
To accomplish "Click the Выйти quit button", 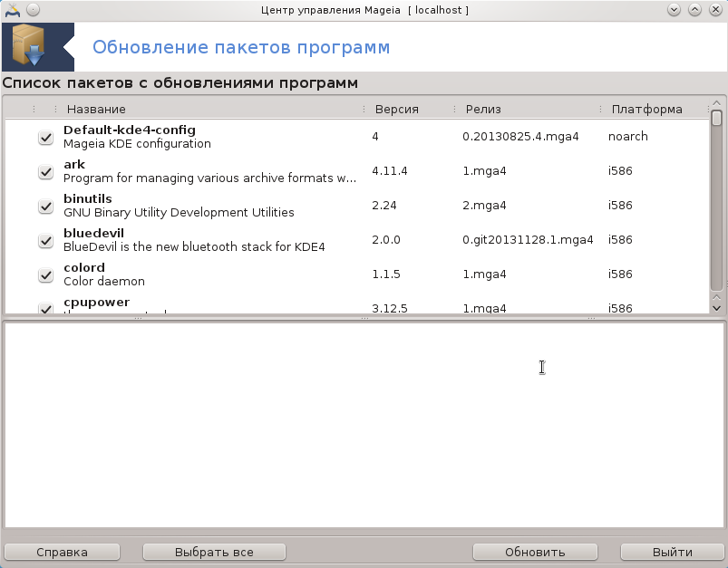I will (x=672, y=552).
